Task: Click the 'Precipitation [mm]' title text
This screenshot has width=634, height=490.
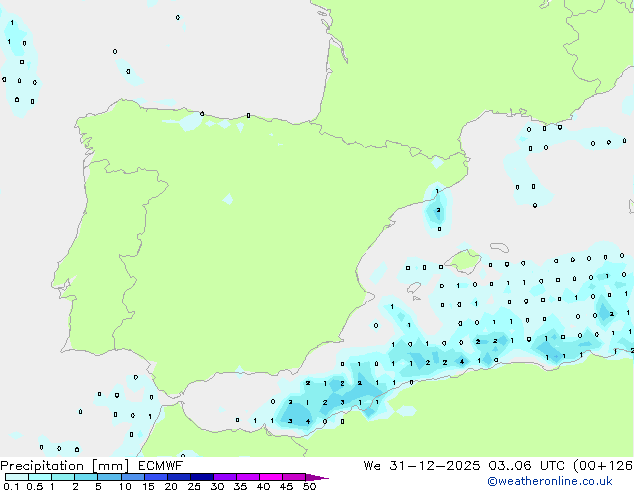Action: 65,466
